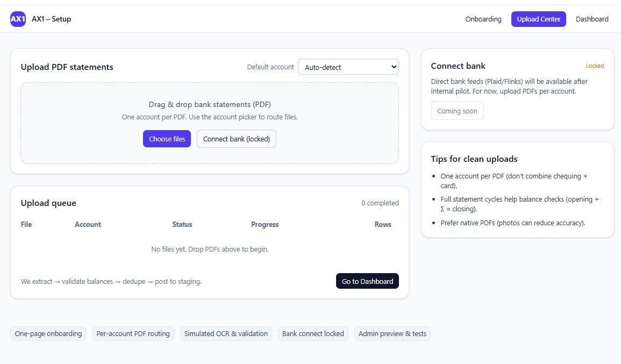Viewport: 621px width, 364px height.
Task: Open the Default account dropdown
Action: [348, 67]
